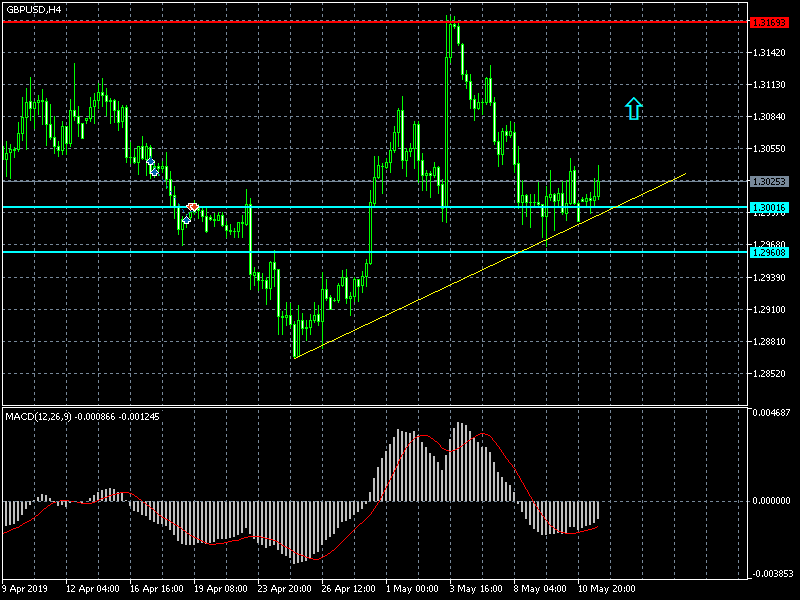Click the MACD(12,26,9) indicator label
This screenshot has width=800, height=600.
(38, 415)
